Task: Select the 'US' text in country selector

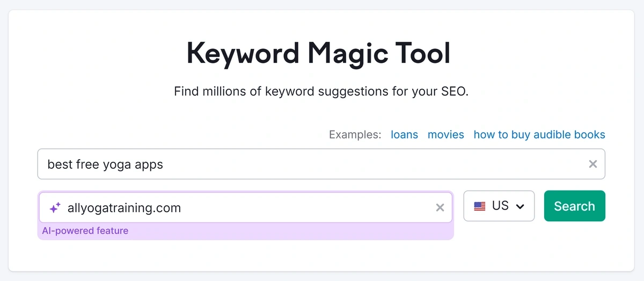Action: pyautogui.click(x=500, y=206)
